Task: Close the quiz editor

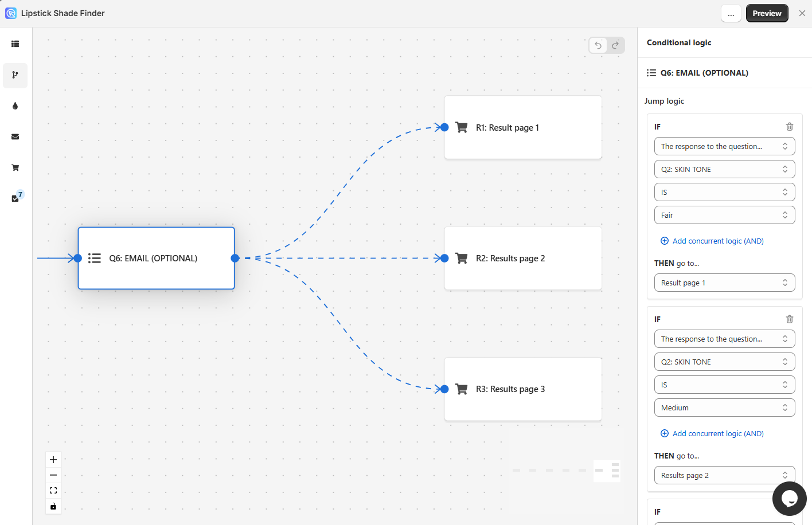Action: pos(802,13)
